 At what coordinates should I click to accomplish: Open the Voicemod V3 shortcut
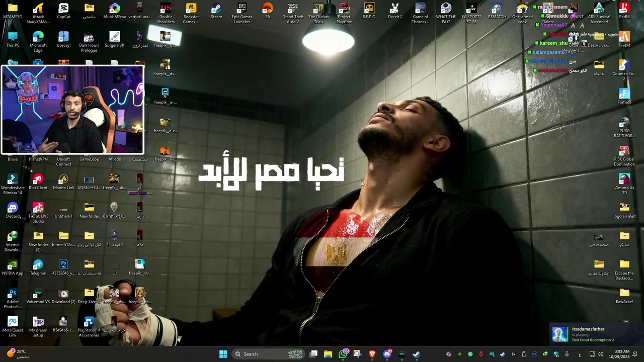[38, 296]
